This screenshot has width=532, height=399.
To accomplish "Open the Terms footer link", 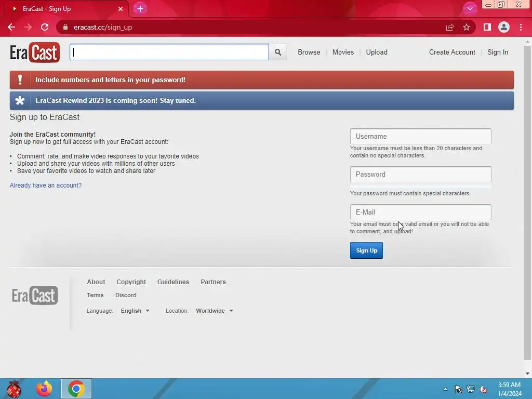I will tap(96, 295).
